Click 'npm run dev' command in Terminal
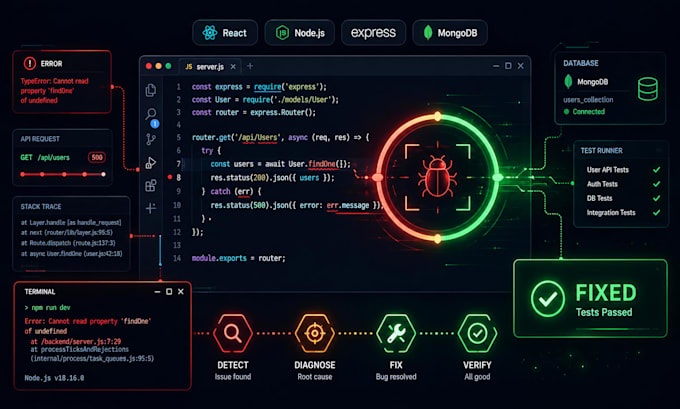 click(x=51, y=308)
